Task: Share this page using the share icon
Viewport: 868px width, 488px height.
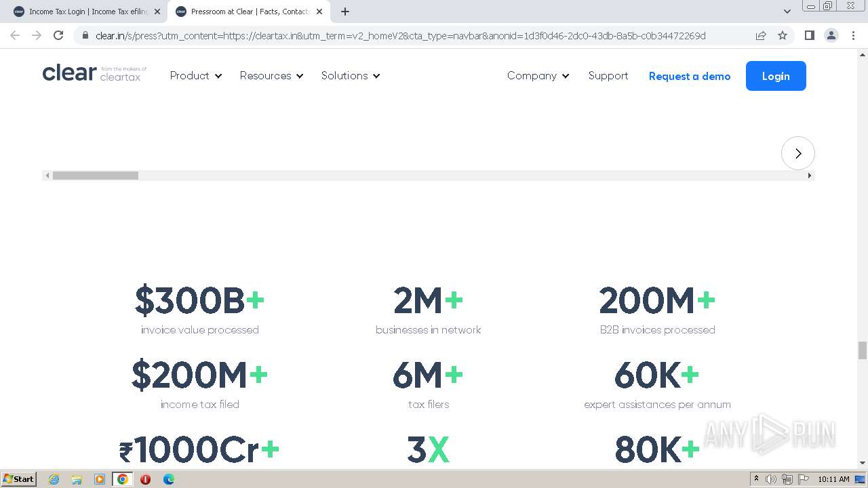Action: pyautogui.click(x=761, y=35)
